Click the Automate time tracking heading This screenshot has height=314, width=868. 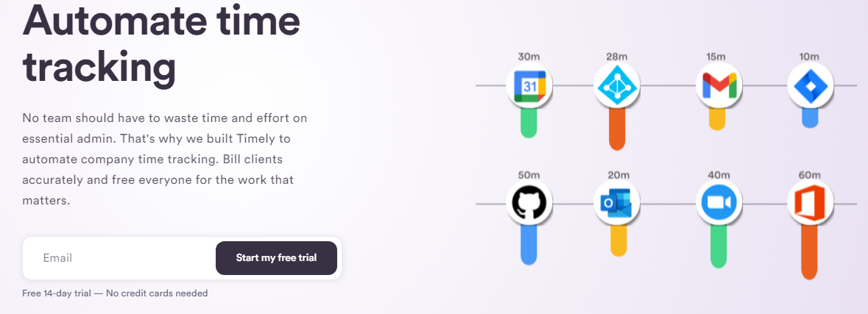[161, 44]
